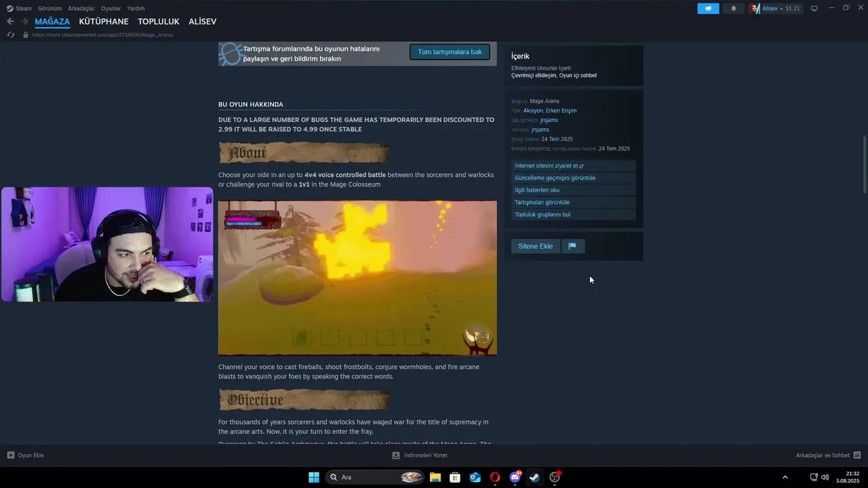
Task: Click the webcam overlay of the streamer
Action: pyautogui.click(x=107, y=245)
